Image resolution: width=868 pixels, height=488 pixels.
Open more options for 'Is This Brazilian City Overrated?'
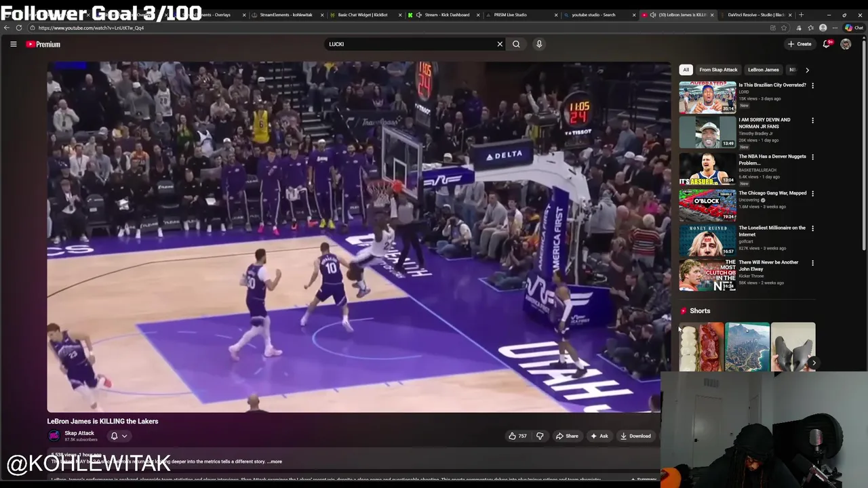point(812,86)
